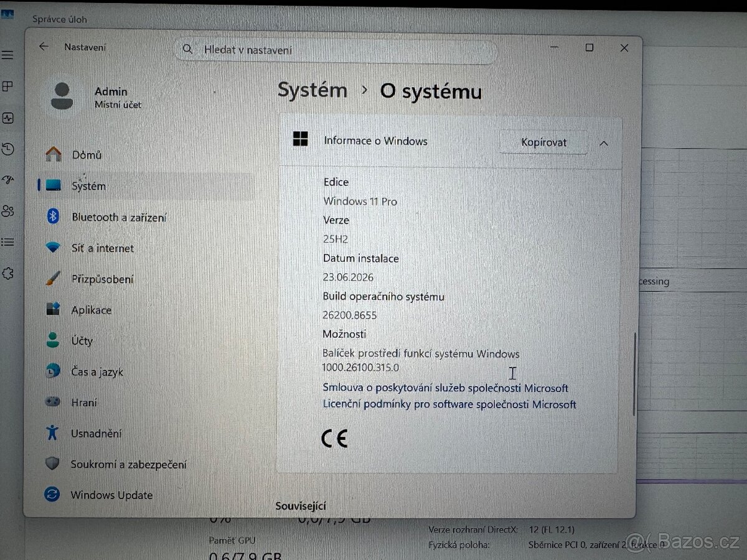Screen dimensions: 747x560
Task: Click the search magnifier icon in Settings
Action: [x=187, y=49]
